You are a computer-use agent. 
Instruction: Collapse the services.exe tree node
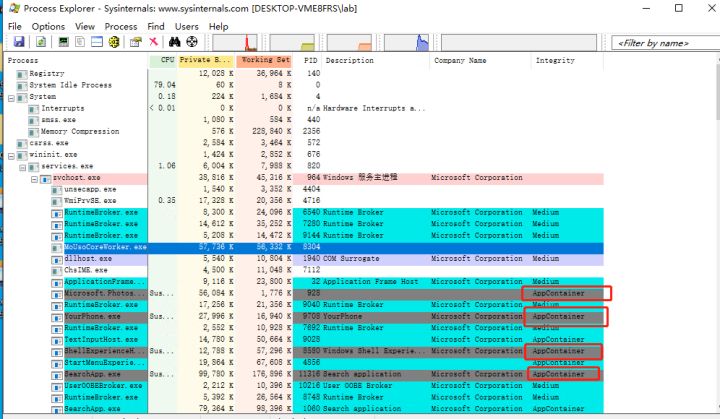pyautogui.click(x=23, y=168)
